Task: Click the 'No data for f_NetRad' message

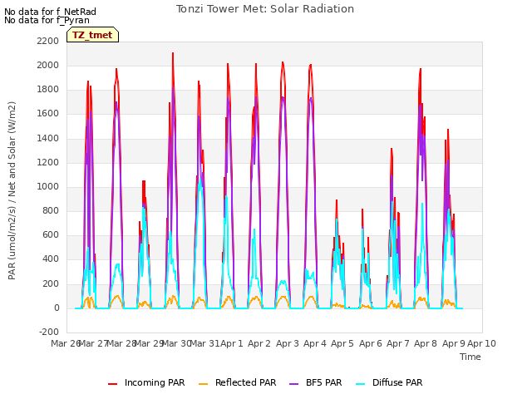Action: pos(50,12)
